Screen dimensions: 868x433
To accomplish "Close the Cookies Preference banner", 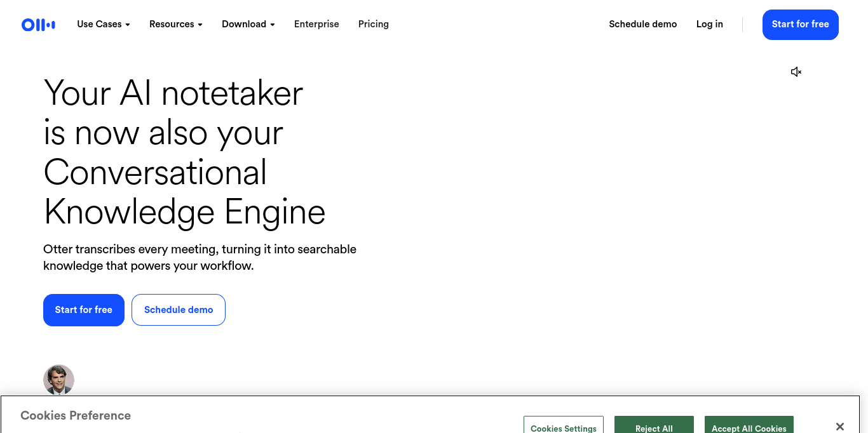I will pos(840,427).
